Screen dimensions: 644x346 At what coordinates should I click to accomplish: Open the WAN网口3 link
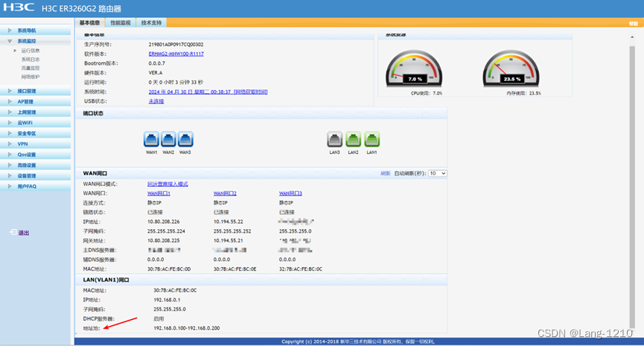(x=291, y=193)
